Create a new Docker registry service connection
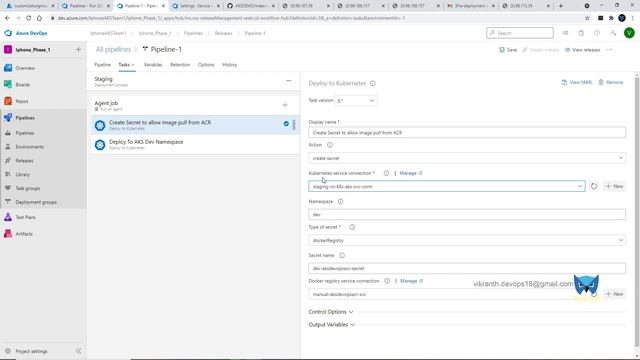This screenshot has width=640, height=360. tap(614, 294)
